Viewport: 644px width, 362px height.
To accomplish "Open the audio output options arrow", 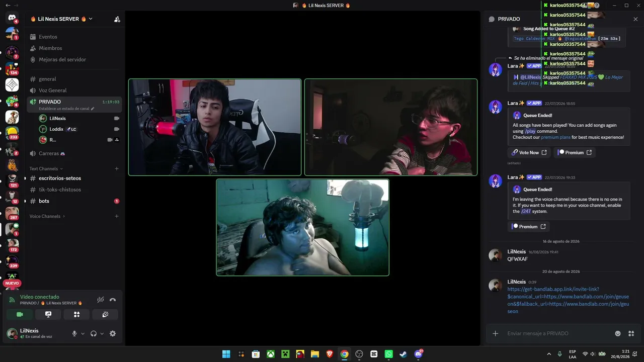I will pos(102,333).
